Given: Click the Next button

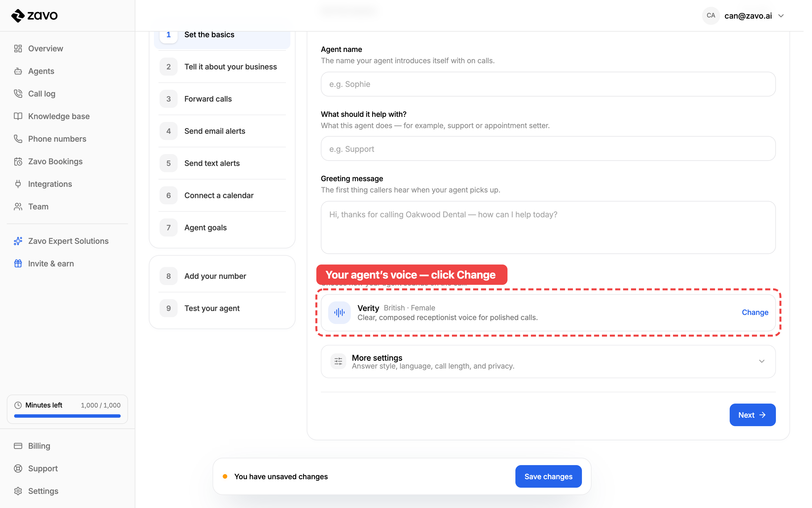Looking at the screenshot, I should (752, 415).
